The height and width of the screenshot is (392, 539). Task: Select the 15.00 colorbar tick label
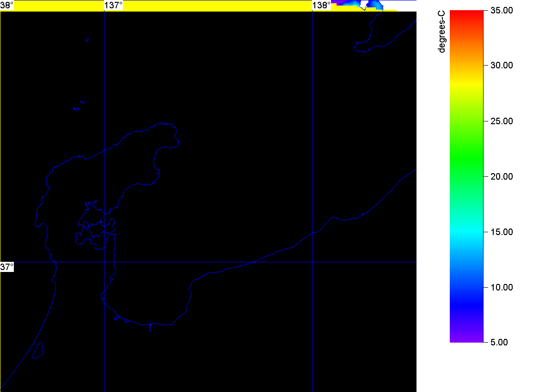point(502,232)
